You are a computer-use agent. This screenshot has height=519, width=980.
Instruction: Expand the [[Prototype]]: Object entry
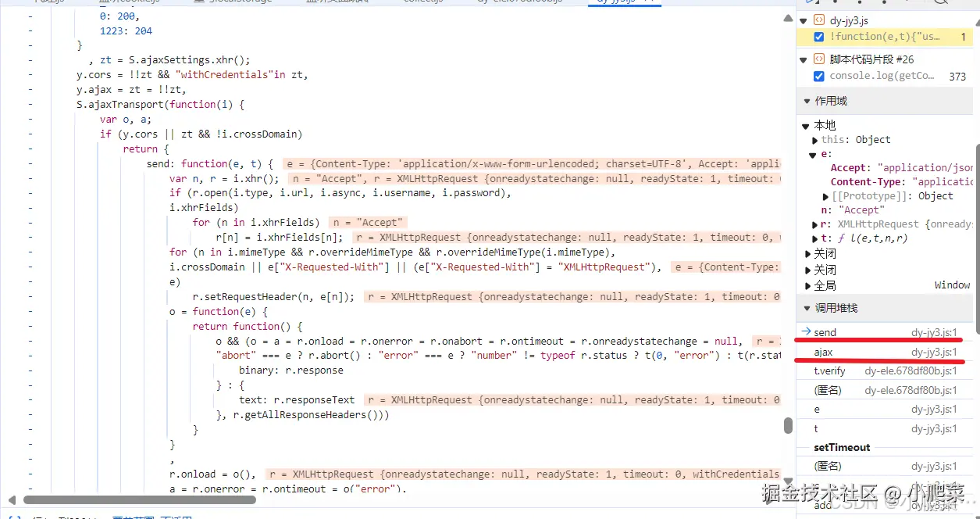click(826, 196)
